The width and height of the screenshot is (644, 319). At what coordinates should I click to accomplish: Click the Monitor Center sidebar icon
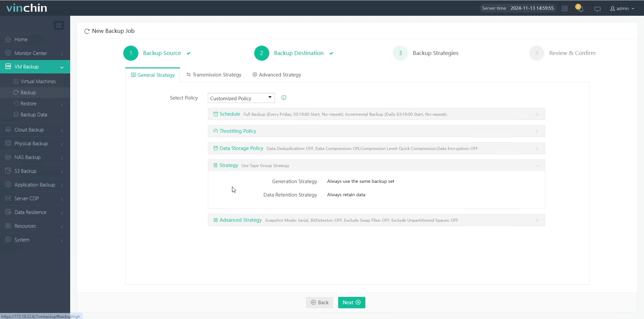8,53
